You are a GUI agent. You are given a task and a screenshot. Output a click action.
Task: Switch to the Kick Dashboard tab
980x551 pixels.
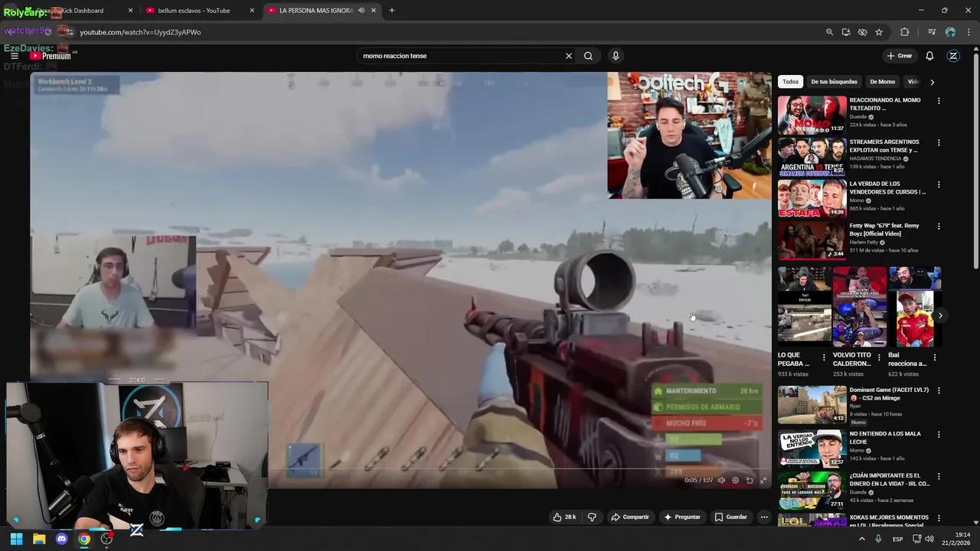(x=75, y=11)
